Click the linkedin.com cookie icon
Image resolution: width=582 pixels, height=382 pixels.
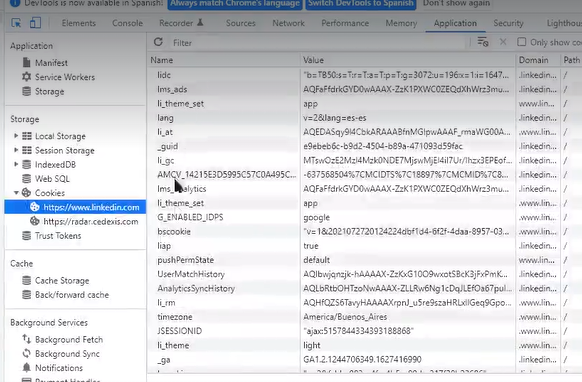pos(35,207)
